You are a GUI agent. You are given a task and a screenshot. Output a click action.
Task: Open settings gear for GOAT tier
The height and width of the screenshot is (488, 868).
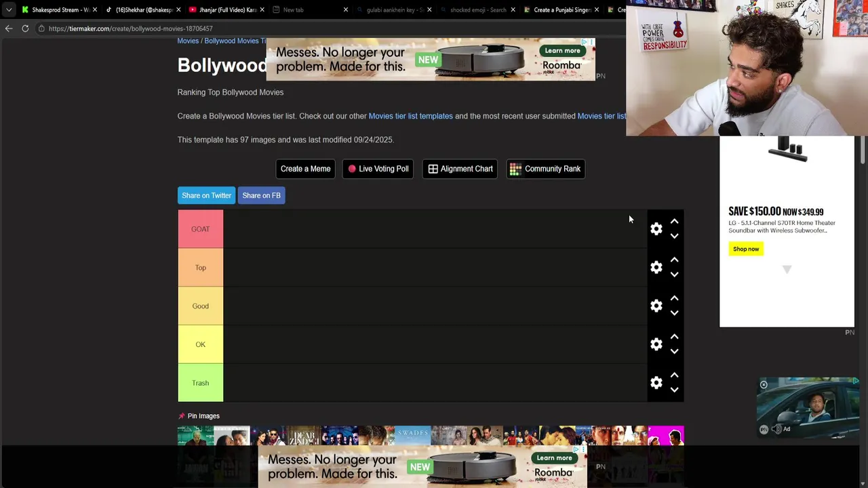656,229
